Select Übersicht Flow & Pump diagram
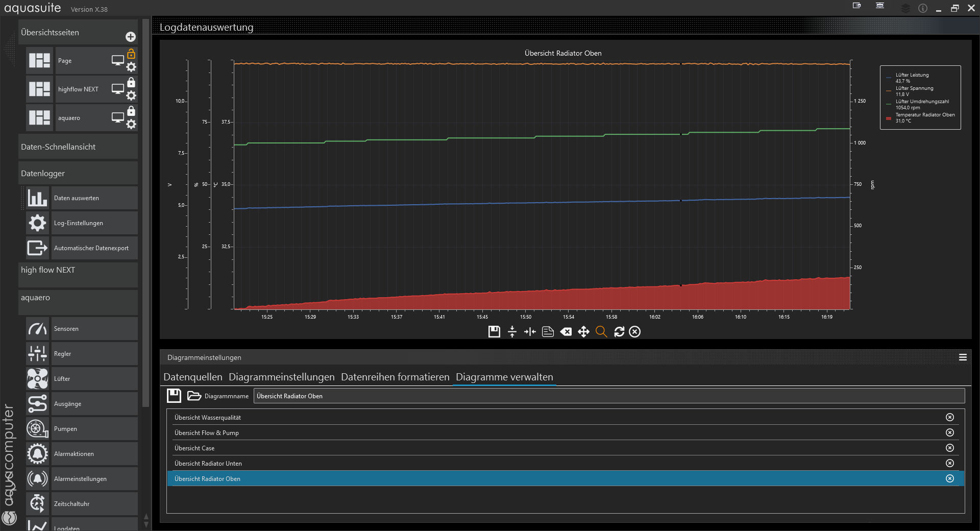This screenshot has width=980, height=531. pyautogui.click(x=207, y=433)
